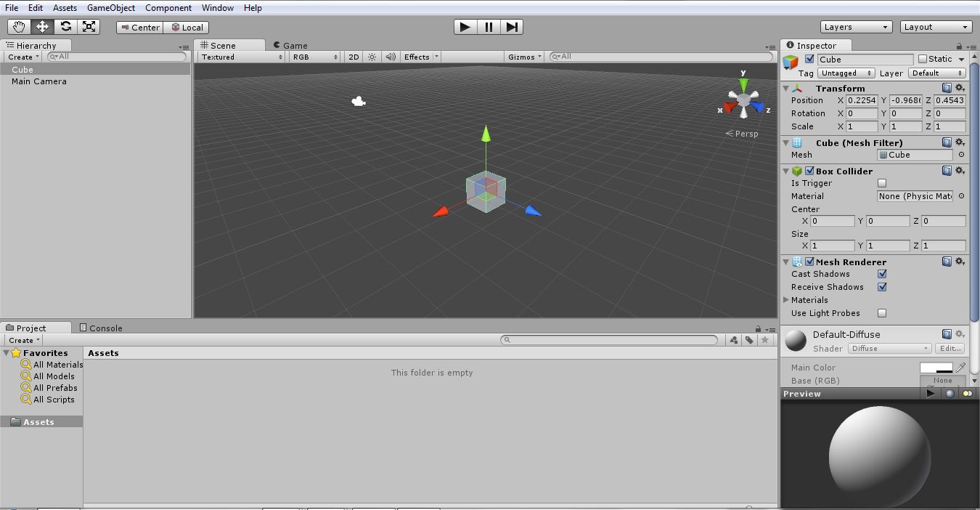Disable Cast Shadows checkbox

[882, 274]
